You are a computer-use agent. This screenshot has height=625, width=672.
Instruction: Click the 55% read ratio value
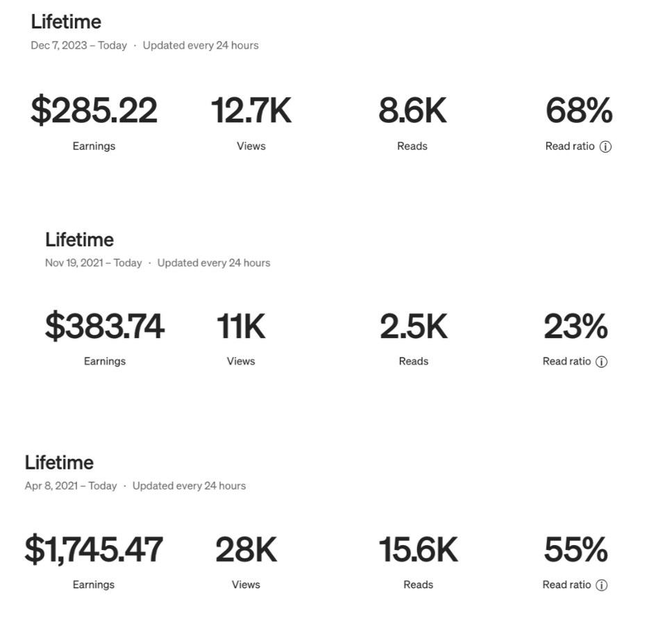coord(576,550)
